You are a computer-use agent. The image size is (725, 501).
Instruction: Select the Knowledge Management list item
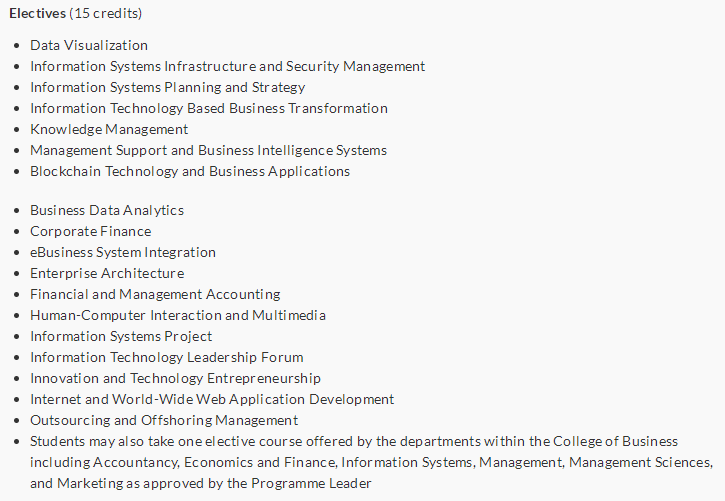pos(109,129)
